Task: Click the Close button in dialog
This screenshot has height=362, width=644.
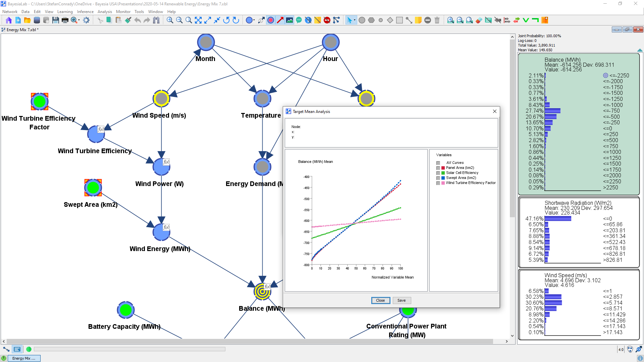Action: pos(380,300)
